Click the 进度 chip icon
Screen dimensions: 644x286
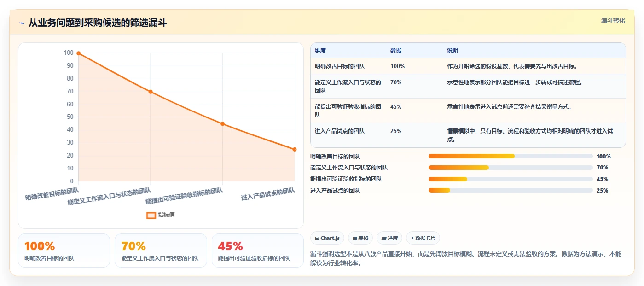click(x=384, y=238)
